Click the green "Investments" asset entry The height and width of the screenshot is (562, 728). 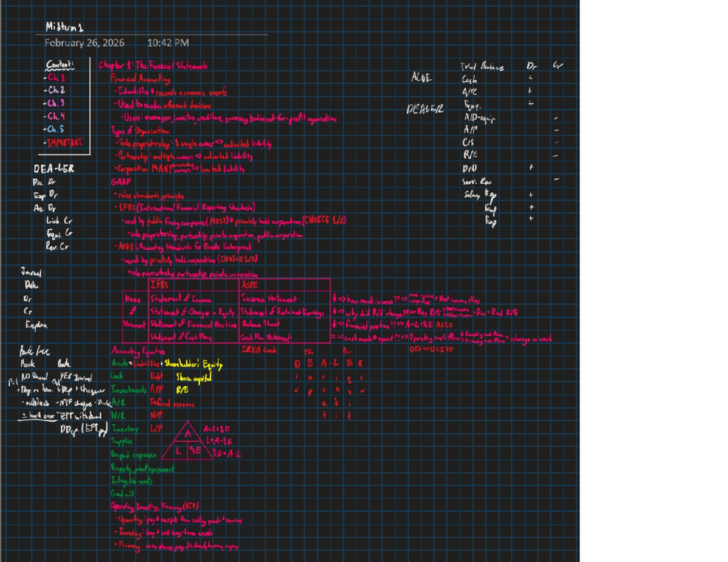coord(129,390)
